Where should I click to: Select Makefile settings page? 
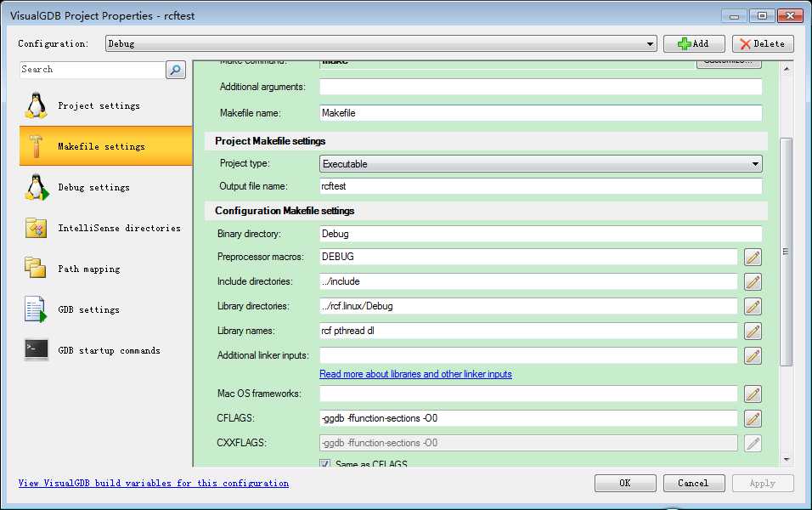[x=105, y=146]
